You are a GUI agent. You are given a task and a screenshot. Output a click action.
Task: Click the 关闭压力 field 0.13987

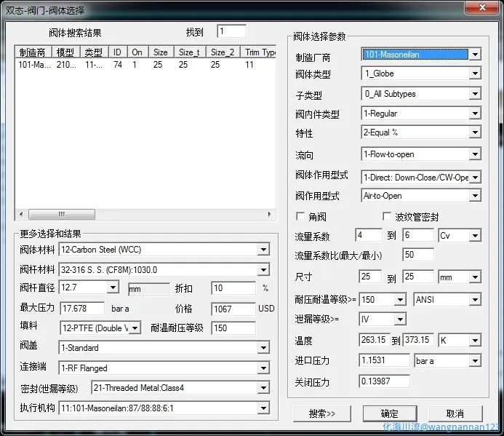pyautogui.click(x=384, y=381)
